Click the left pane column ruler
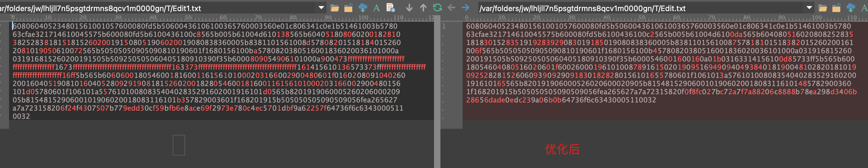Viewport: 868px width, 168px height. tap(222, 18)
